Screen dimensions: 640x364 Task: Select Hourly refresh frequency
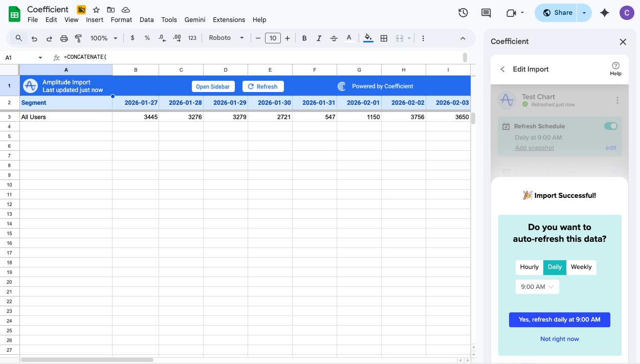[x=529, y=267]
